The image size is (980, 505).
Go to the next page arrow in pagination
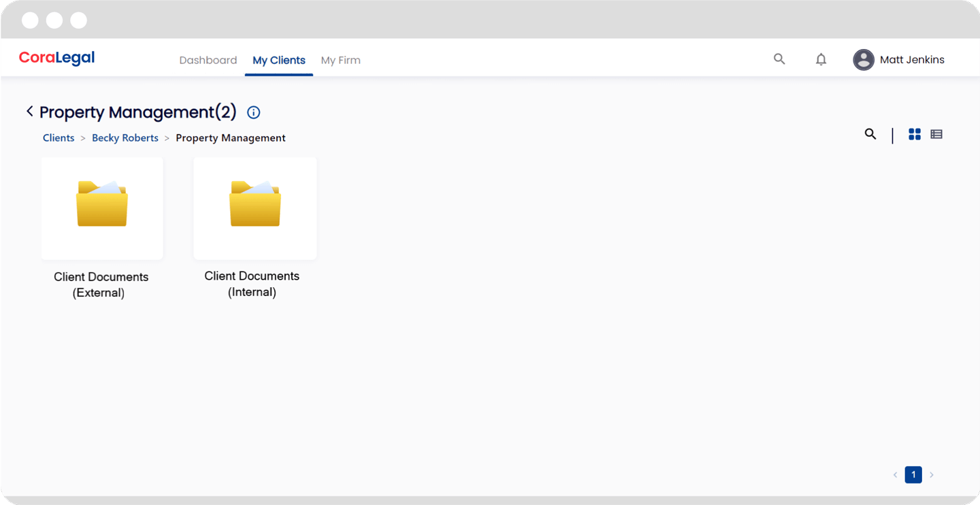[932, 475]
